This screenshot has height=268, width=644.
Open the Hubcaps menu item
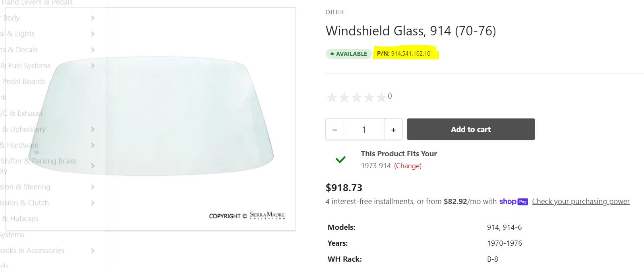[24, 219]
